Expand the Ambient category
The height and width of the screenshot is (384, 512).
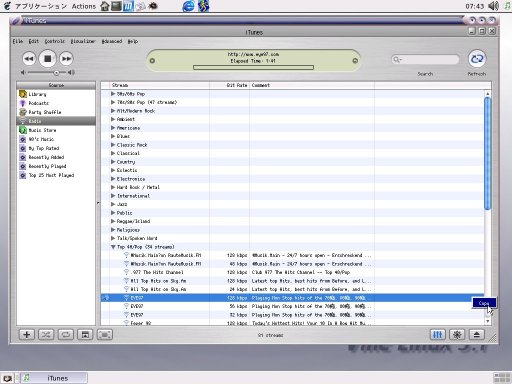click(113, 119)
